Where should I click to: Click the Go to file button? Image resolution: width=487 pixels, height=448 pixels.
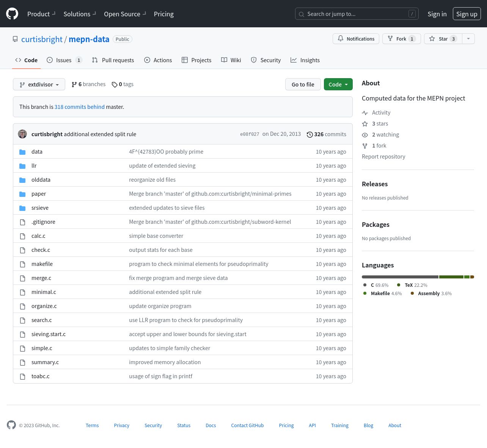point(303,84)
